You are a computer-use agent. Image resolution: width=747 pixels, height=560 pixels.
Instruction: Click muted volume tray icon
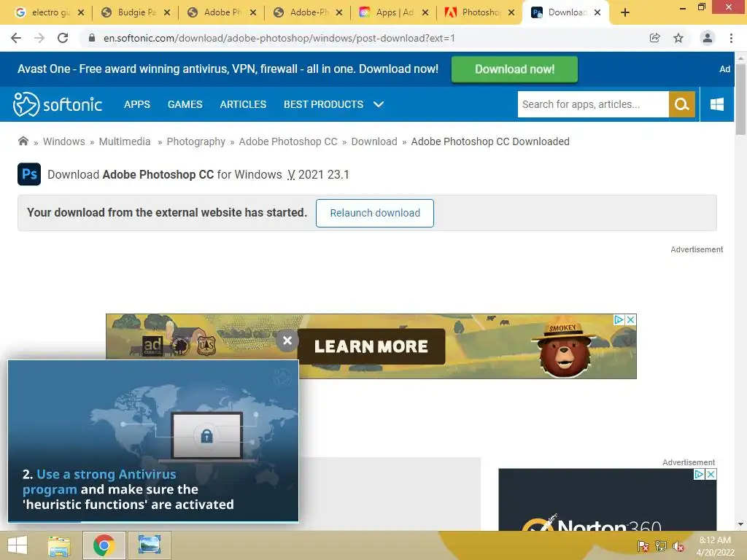coord(678,546)
